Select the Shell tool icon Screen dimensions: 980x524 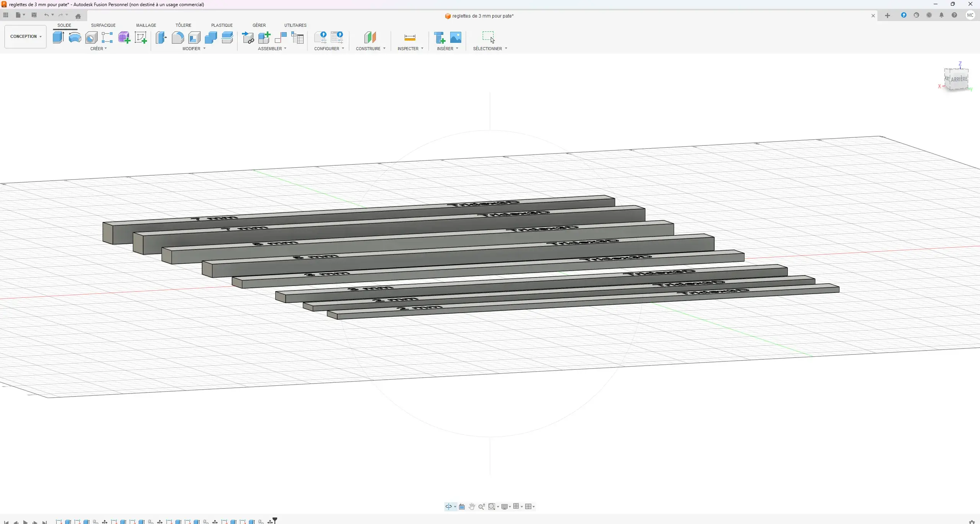click(194, 38)
